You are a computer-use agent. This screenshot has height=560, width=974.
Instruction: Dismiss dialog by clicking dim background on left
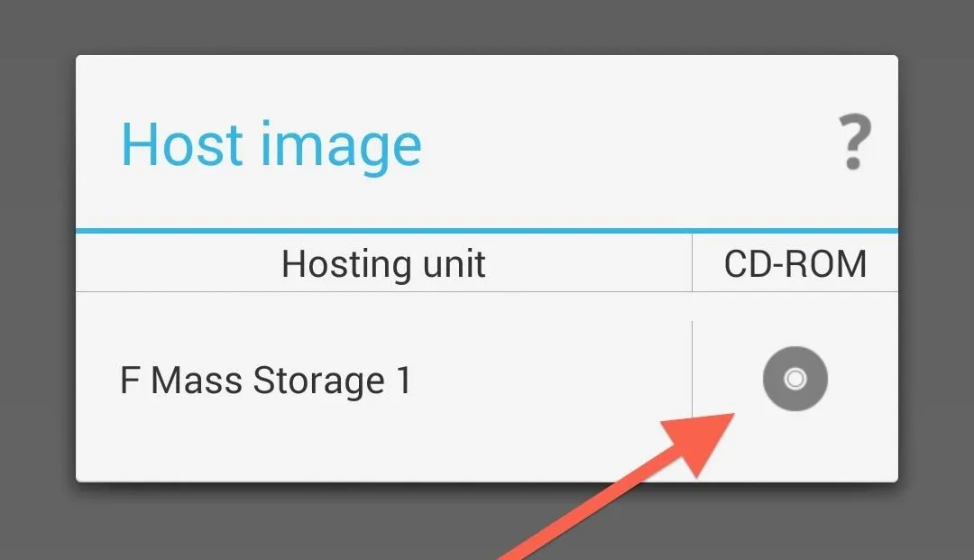point(37,280)
